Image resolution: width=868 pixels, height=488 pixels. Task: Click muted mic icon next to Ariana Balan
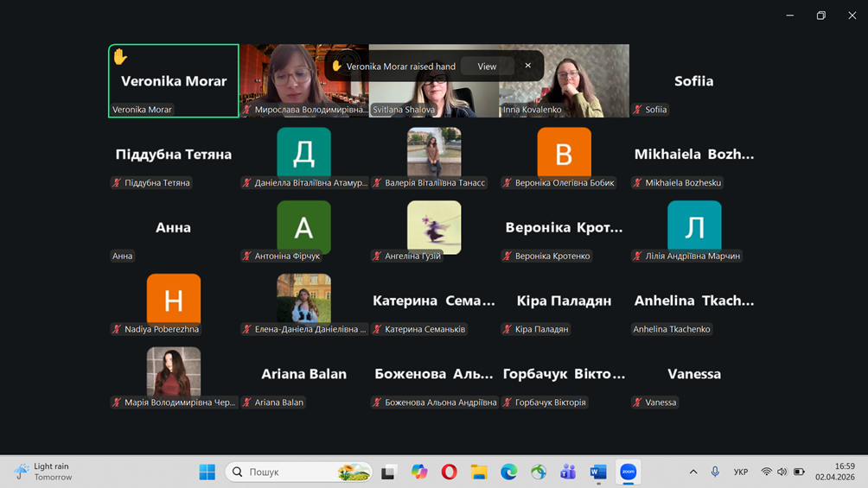pos(247,402)
